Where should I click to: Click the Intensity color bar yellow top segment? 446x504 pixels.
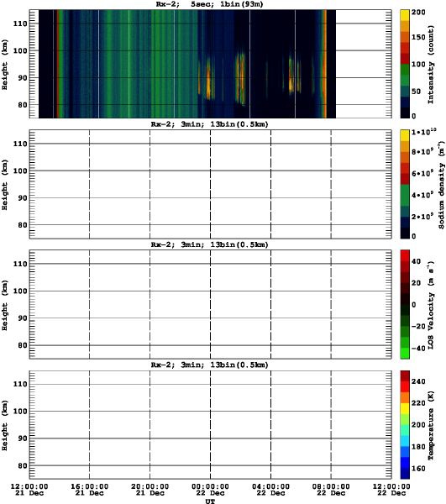click(405, 15)
